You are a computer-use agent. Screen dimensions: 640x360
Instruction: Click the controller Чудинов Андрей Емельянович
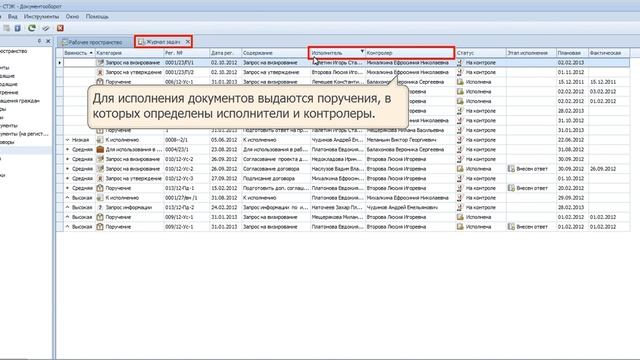[402, 207]
